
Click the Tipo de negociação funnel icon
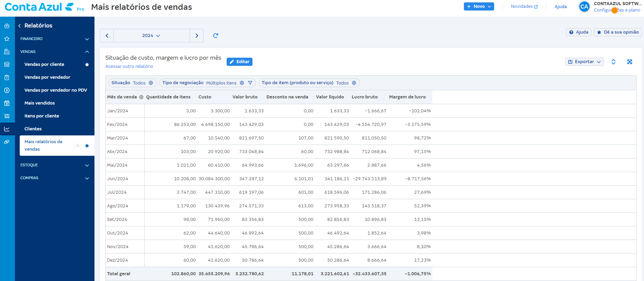250,83
